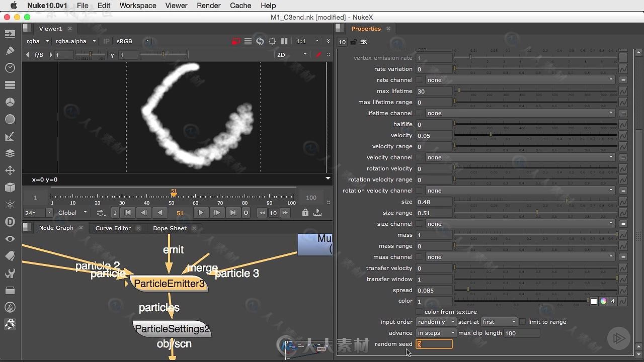Click the size slider track

tap(536, 202)
